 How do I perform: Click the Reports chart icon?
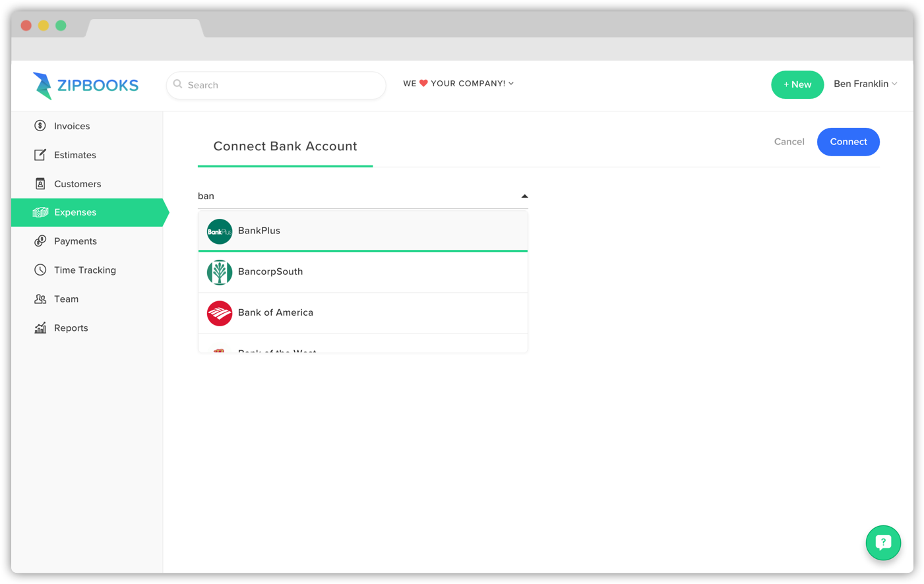40,328
